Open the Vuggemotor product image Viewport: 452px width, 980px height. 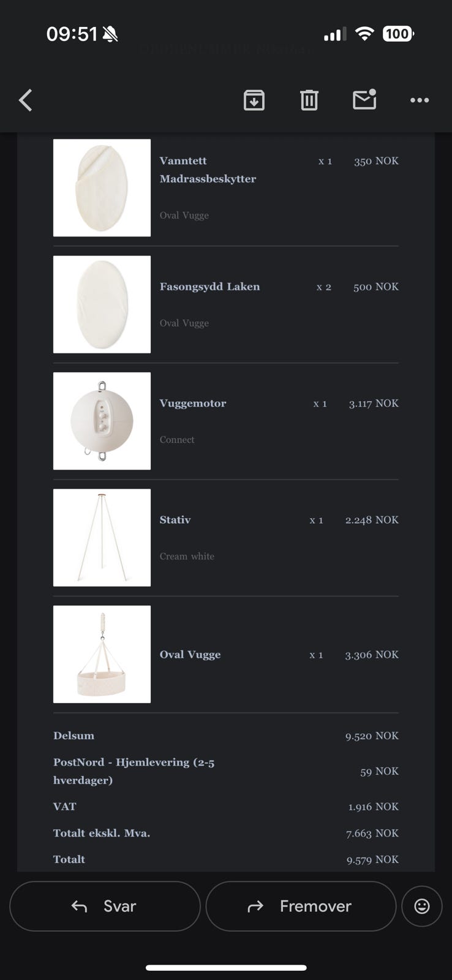click(x=102, y=421)
